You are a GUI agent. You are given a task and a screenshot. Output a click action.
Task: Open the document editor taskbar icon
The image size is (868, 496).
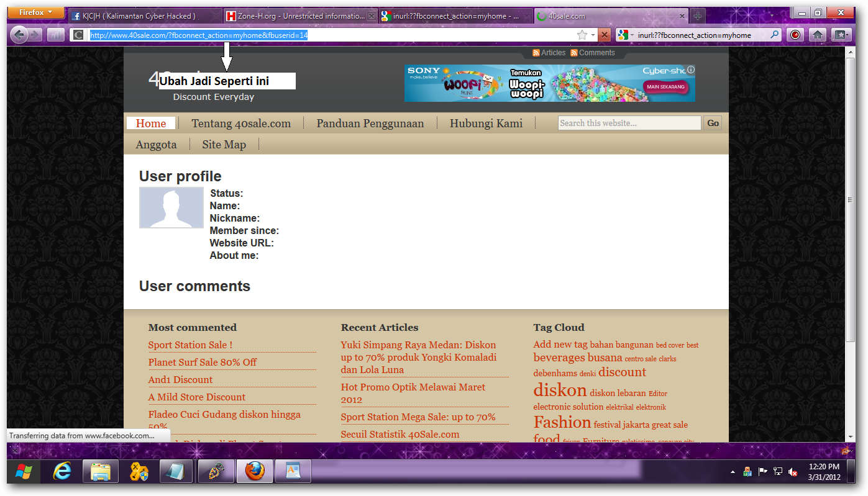click(292, 472)
